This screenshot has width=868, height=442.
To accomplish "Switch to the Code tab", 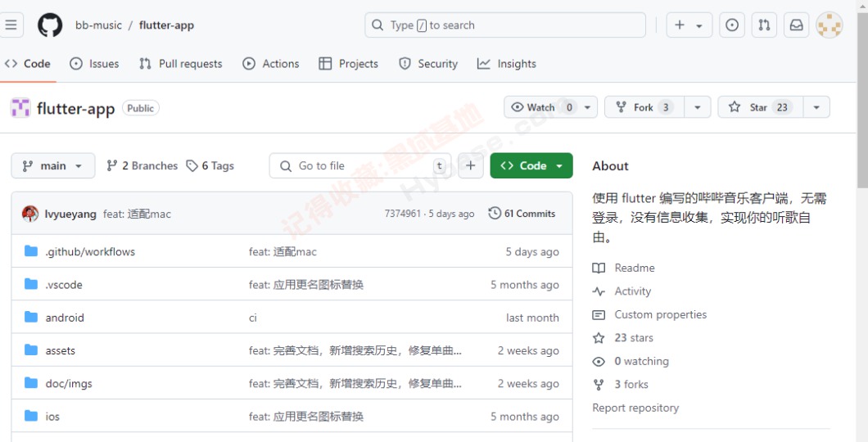I will tap(28, 64).
